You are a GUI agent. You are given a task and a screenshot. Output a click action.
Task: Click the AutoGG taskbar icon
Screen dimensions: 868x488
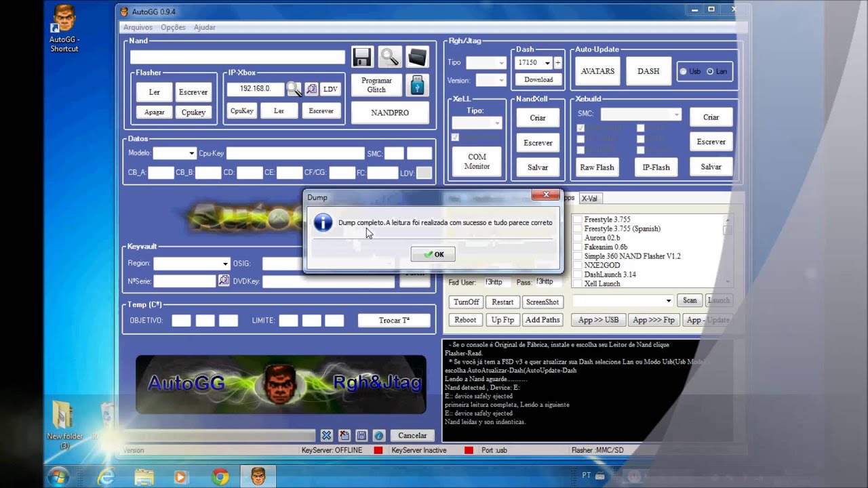point(258,476)
